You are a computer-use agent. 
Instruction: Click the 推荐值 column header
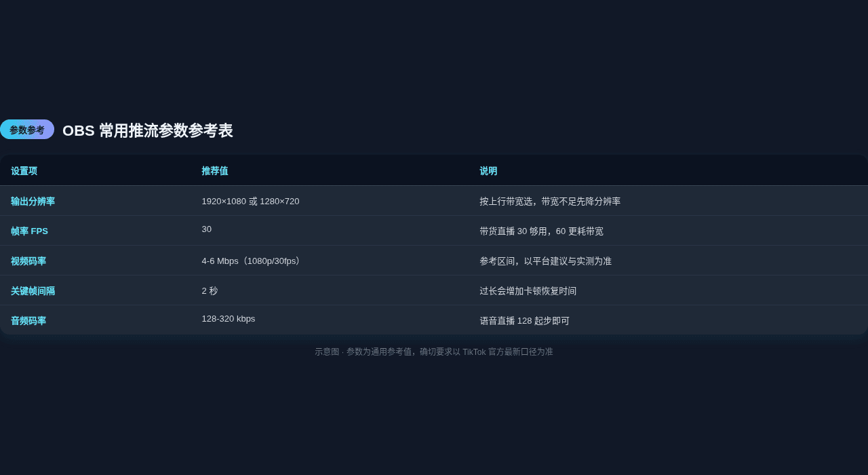pyautogui.click(x=214, y=171)
